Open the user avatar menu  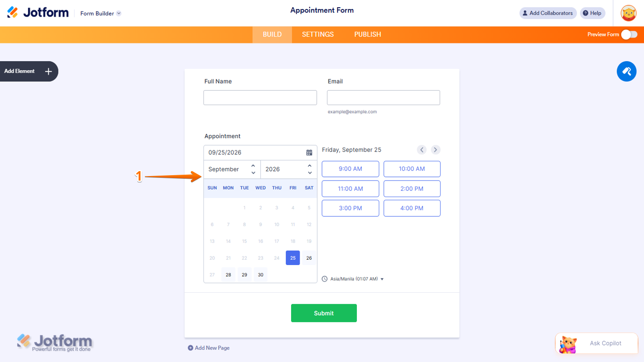tap(629, 13)
